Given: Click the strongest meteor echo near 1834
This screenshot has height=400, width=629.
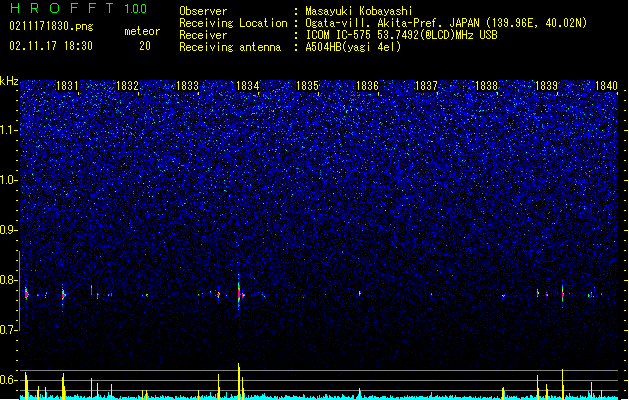Looking at the screenshot, I should click(239, 294).
